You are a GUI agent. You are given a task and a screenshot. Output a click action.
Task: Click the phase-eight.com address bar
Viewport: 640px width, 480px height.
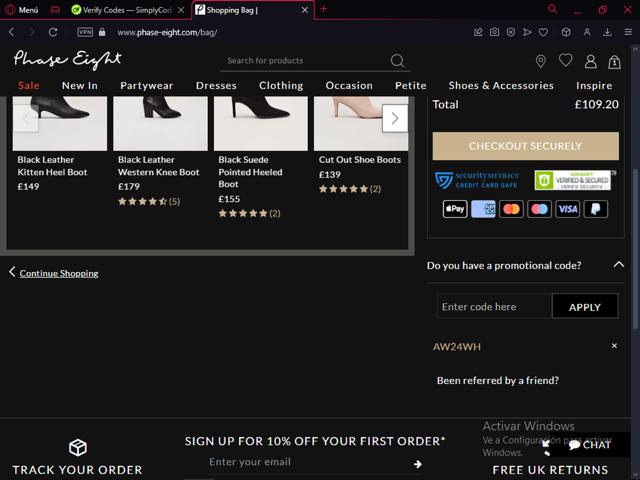pos(167,33)
